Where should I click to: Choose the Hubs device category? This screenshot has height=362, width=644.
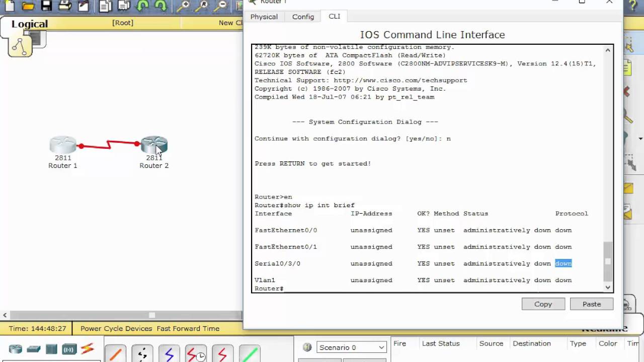tap(51, 349)
